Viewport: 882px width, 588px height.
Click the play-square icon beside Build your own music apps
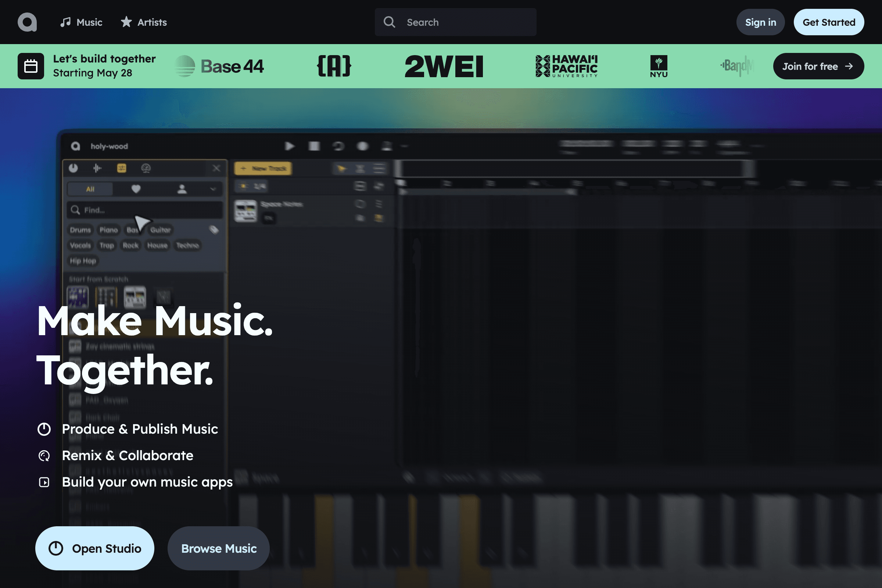(x=44, y=482)
